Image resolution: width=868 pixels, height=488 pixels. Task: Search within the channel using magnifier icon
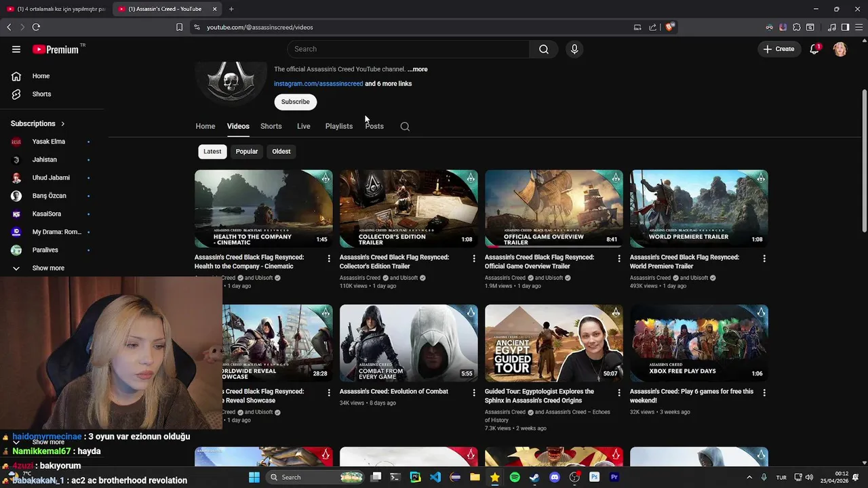[405, 126]
